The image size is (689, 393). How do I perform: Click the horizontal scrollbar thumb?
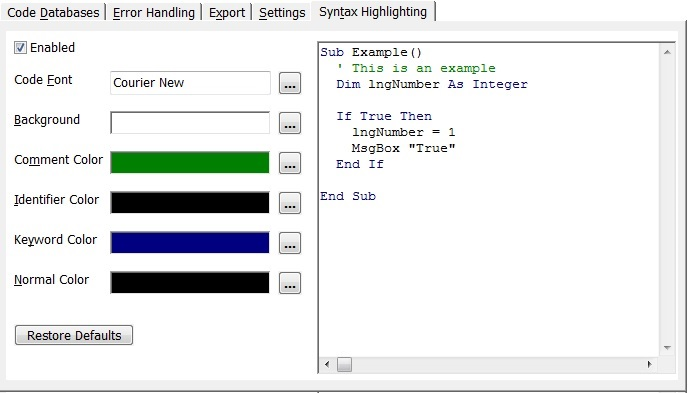[x=344, y=364]
